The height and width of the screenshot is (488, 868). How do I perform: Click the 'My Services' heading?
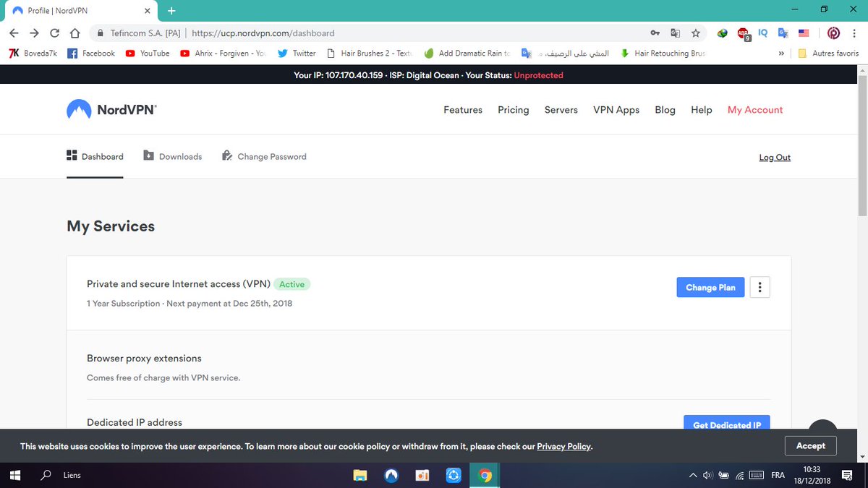pos(111,226)
